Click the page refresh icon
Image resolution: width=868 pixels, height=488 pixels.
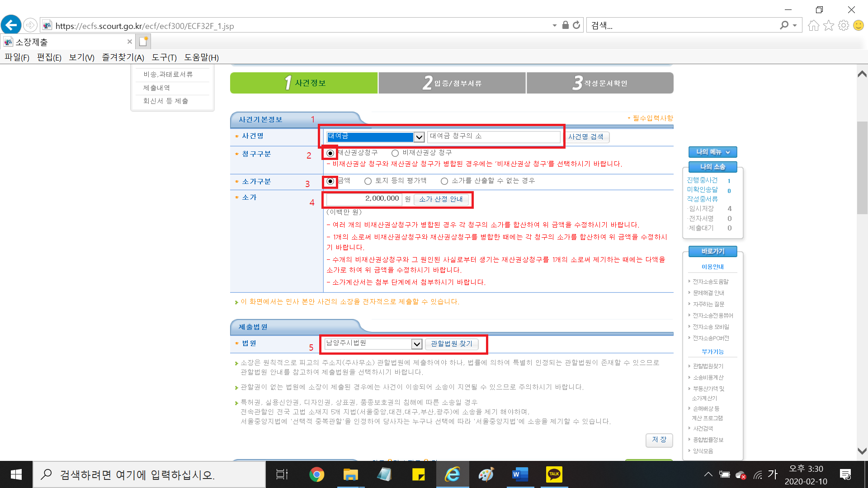[x=576, y=25]
